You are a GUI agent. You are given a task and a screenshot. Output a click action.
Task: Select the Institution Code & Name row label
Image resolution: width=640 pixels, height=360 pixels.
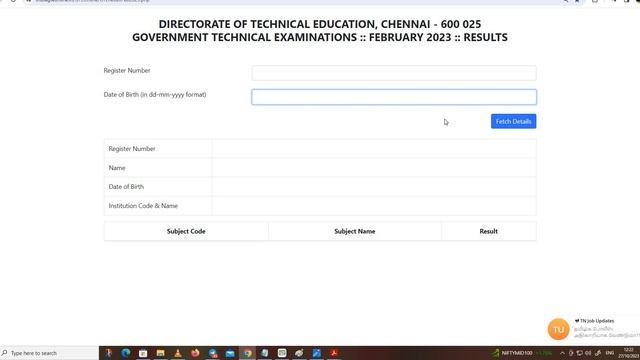point(143,206)
